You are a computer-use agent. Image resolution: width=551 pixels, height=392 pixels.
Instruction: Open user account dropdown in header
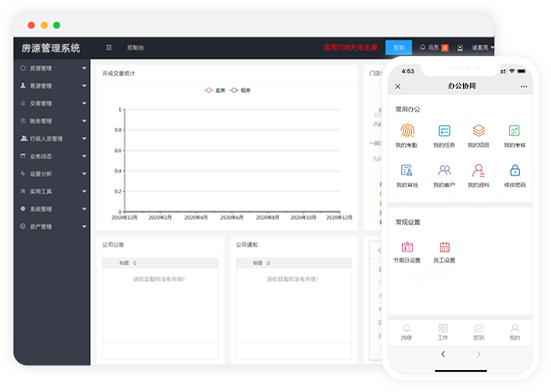pos(482,47)
